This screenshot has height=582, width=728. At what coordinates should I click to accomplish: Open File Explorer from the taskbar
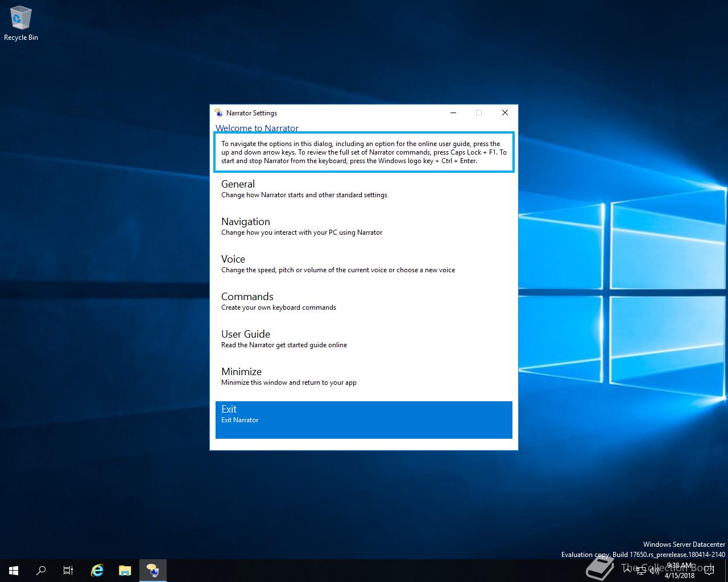click(125, 570)
